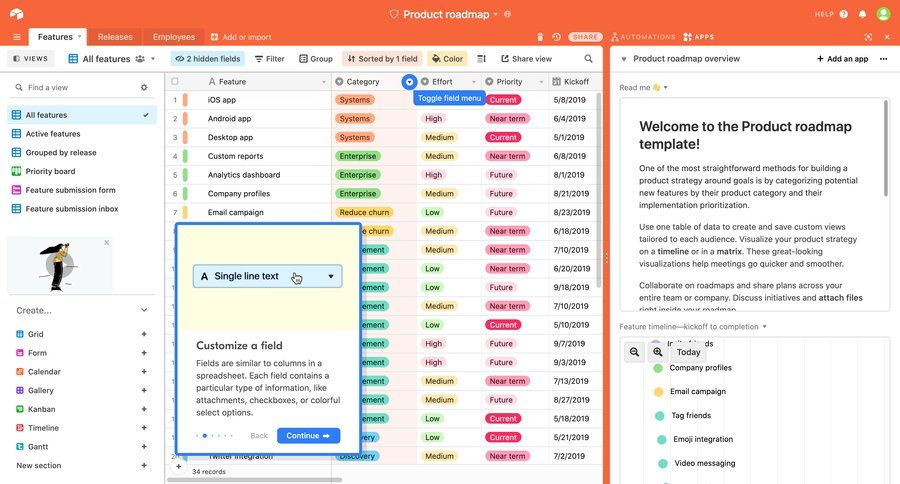
Task: Open the Group options
Action: click(316, 59)
